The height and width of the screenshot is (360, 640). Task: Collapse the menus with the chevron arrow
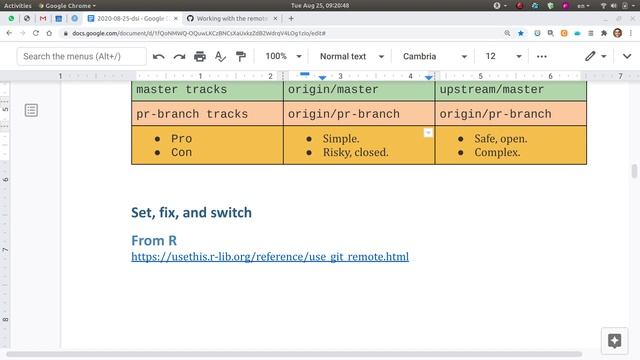(627, 56)
